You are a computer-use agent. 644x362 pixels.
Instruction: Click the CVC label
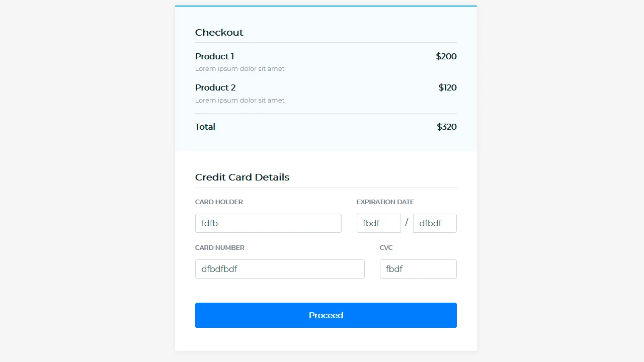coord(386,247)
